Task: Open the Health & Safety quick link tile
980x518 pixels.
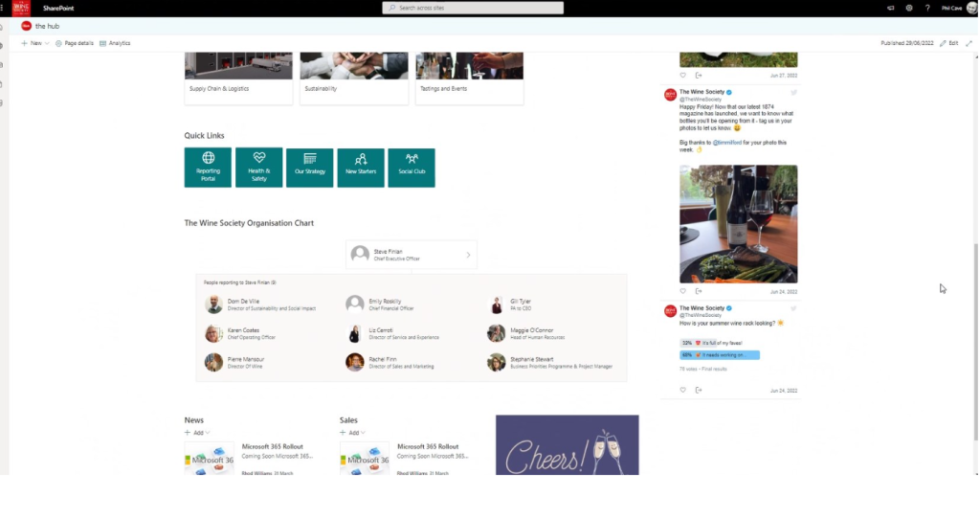Action: pyautogui.click(x=258, y=168)
